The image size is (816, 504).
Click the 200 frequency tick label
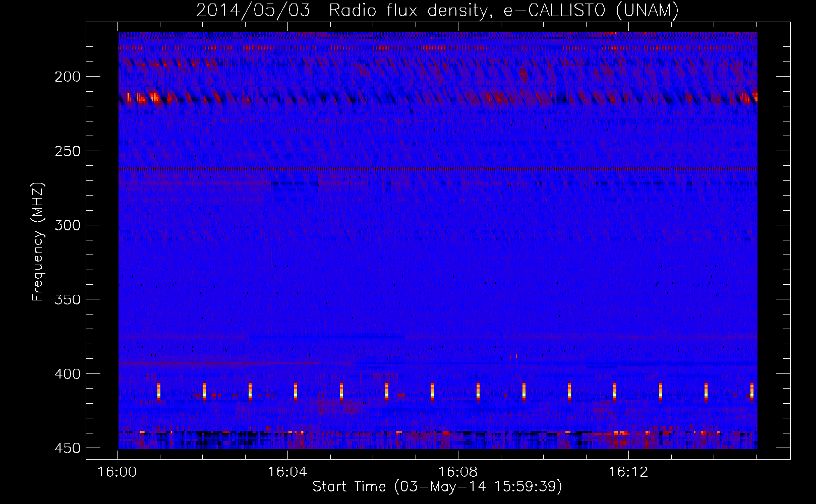[x=68, y=77]
